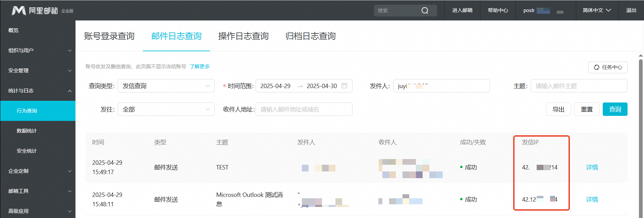This screenshot has width=644, height=218.
Task: Click the 发信IP column header
Action: [x=530, y=142]
